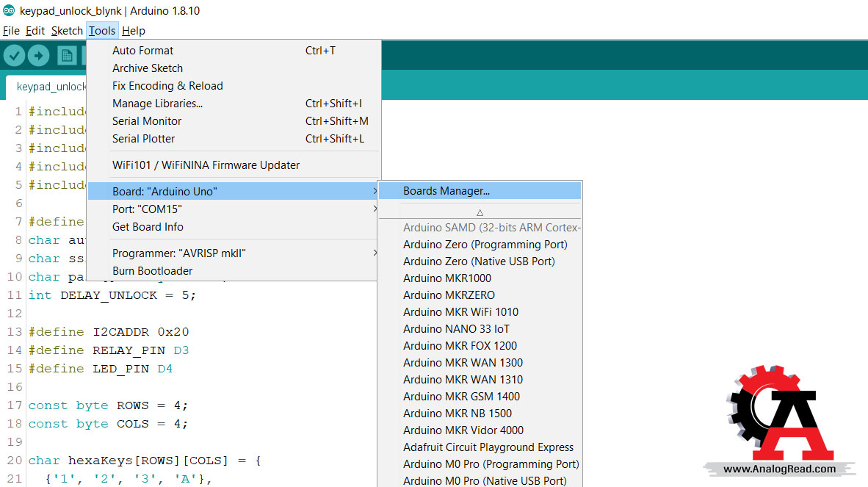Click the line "#define LED_PIN D4"
Viewport: 868px width, 487px height.
click(x=101, y=369)
